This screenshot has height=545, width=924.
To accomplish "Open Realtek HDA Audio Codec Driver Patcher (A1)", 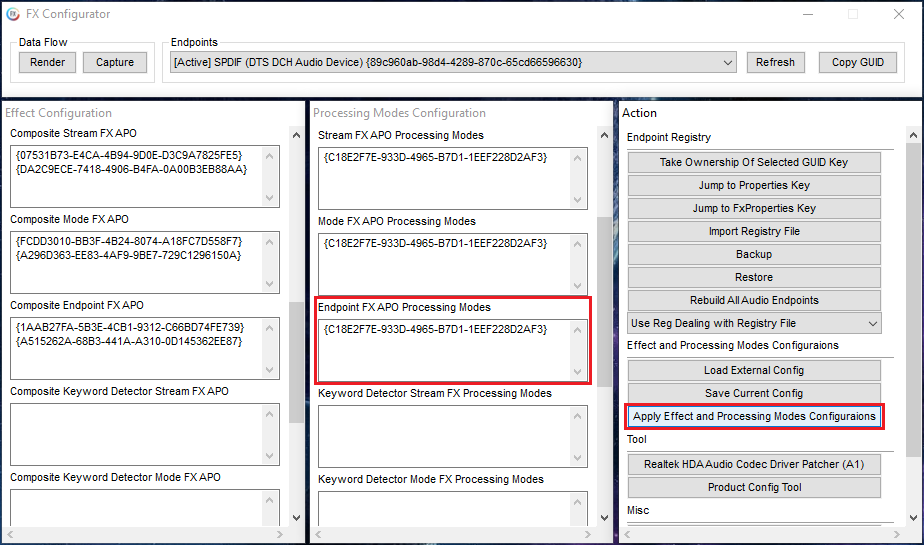I will pyautogui.click(x=754, y=465).
